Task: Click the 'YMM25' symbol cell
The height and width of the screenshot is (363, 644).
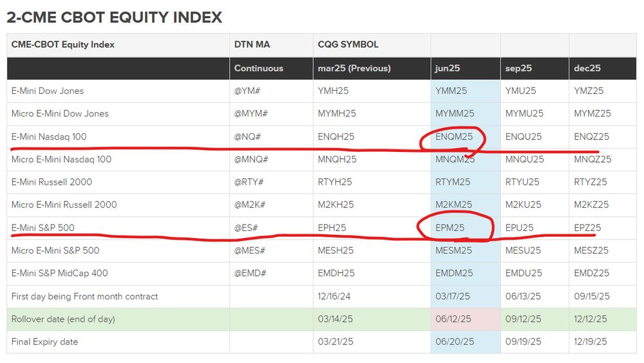Action: click(x=451, y=91)
